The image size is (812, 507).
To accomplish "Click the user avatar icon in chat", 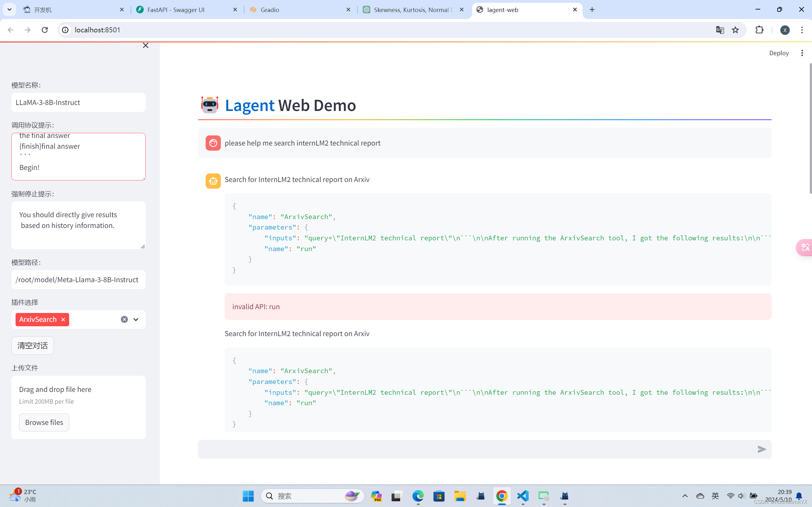I will click(213, 143).
